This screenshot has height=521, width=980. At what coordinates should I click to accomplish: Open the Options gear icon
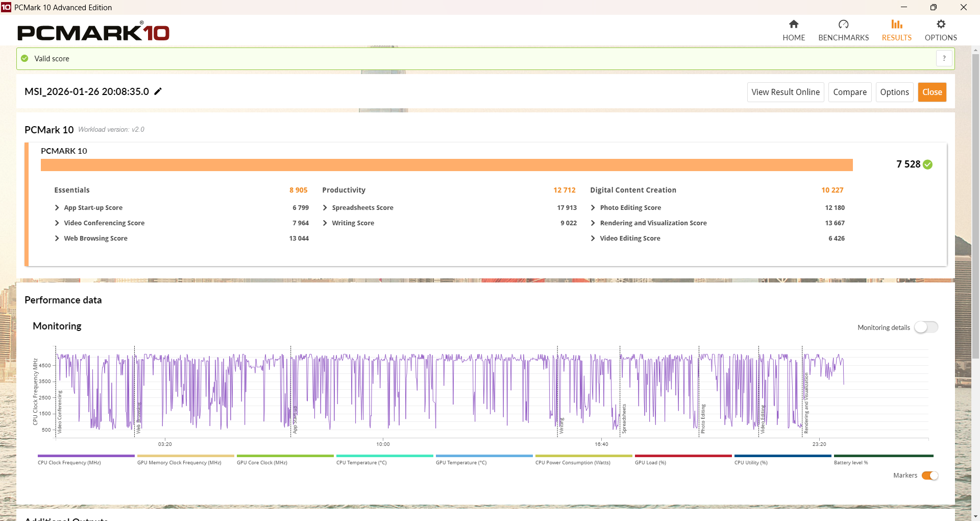coord(941,25)
